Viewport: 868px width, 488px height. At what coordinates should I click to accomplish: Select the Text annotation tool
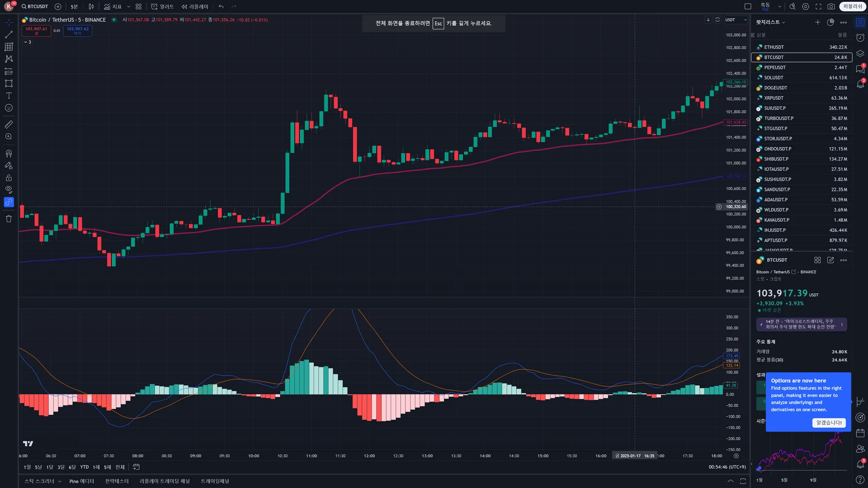pyautogui.click(x=9, y=96)
